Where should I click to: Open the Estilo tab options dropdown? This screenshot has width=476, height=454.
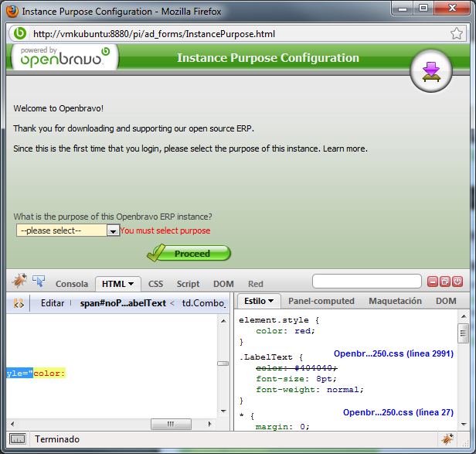(270, 301)
